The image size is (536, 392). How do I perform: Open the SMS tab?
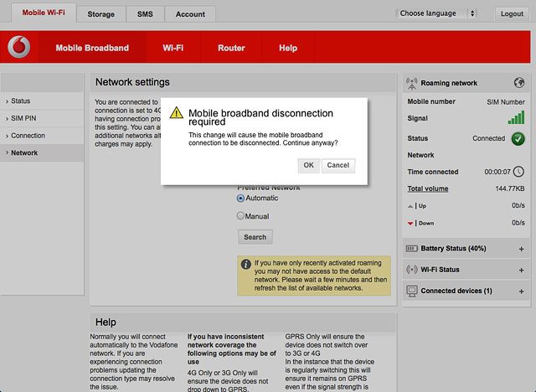click(145, 14)
